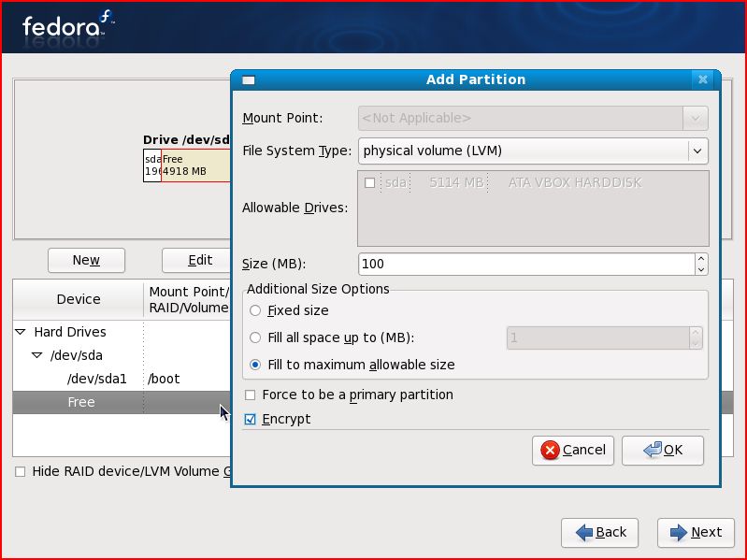Toggle Hide RAID device/LVM Volume checkbox
This screenshot has height=560, width=747.
pos(21,472)
